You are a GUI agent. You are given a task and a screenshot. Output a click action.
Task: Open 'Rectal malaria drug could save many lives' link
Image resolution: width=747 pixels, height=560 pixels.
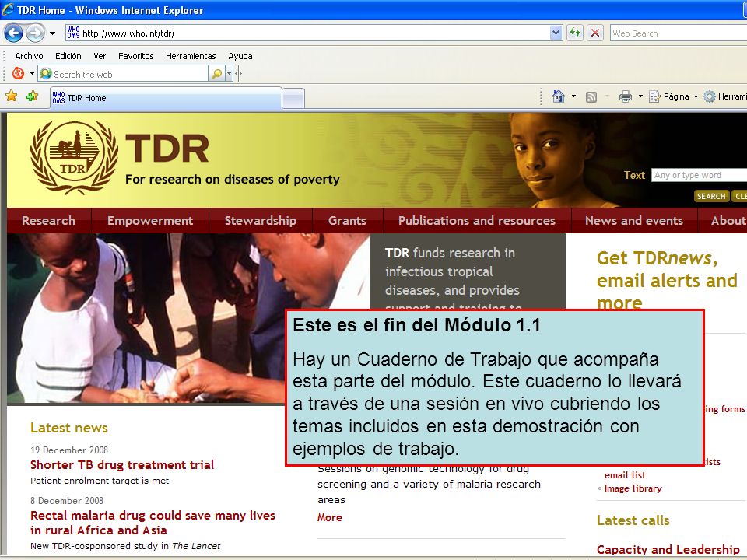pyautogui.click(x=153, y=523)
